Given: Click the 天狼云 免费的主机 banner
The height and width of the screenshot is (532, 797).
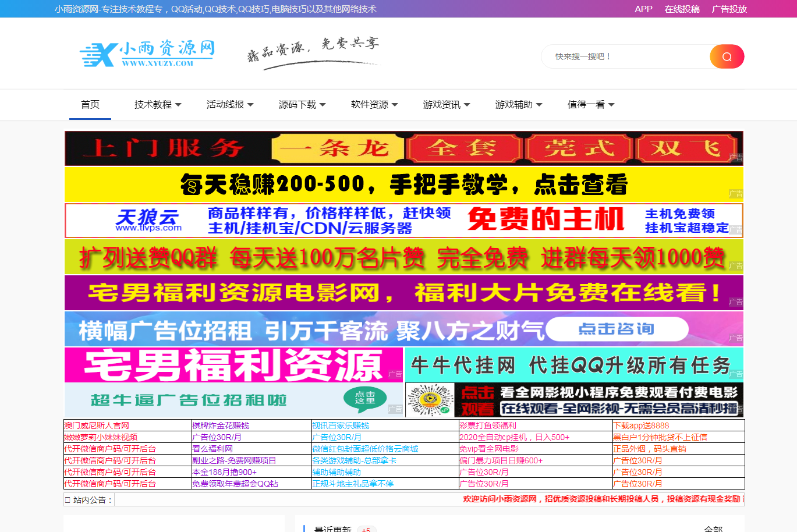Looking at the screenshot, I should [403, 221].
